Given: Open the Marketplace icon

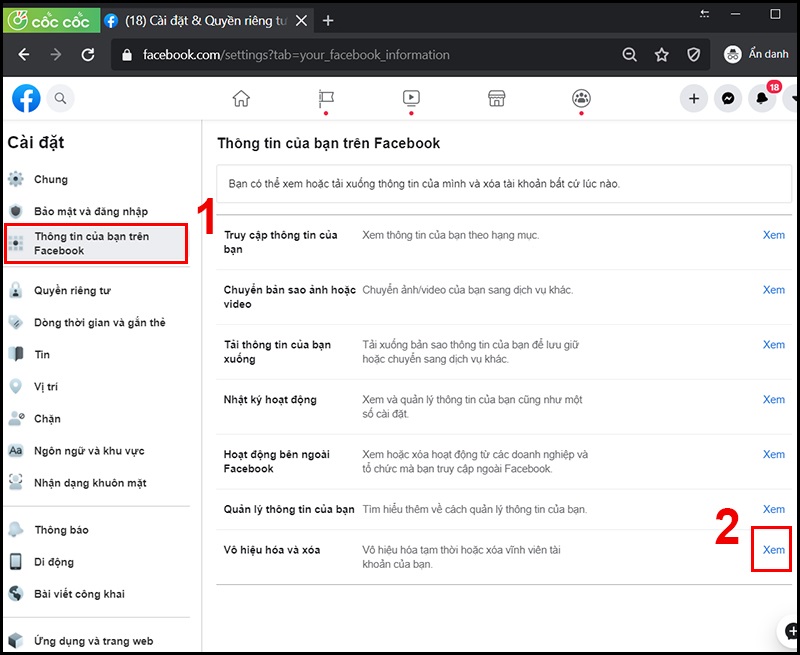Looking at the screenshot, I should click(496, 100).
